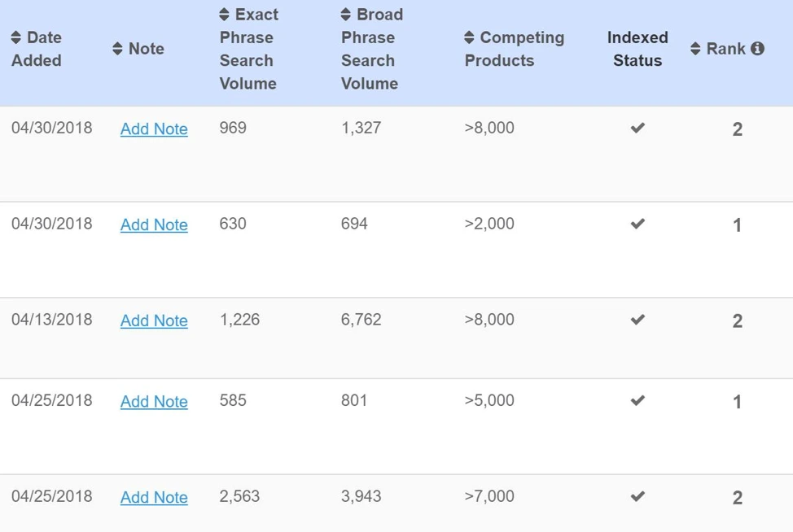Sort by Date Added arrows icon
The image size is (793, 532).
tap(16, 37)
